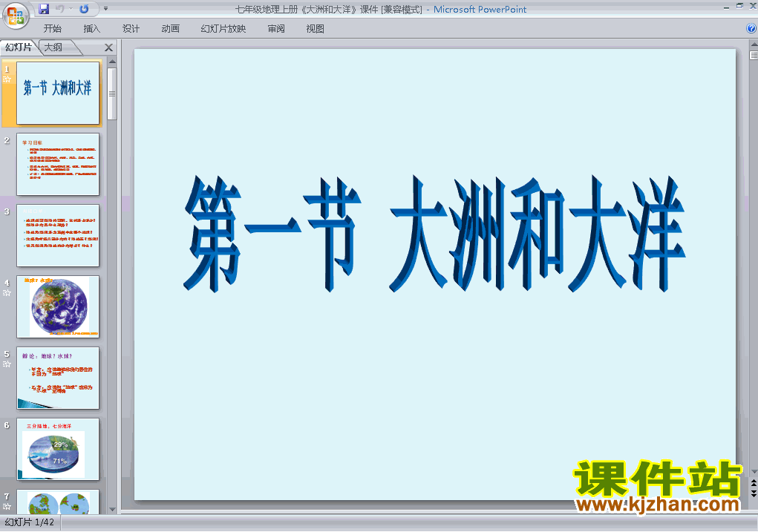Viewport: 758px width, 532px height.
Task: Click animation star icon beside slide 1
Action: pos(7,79)
